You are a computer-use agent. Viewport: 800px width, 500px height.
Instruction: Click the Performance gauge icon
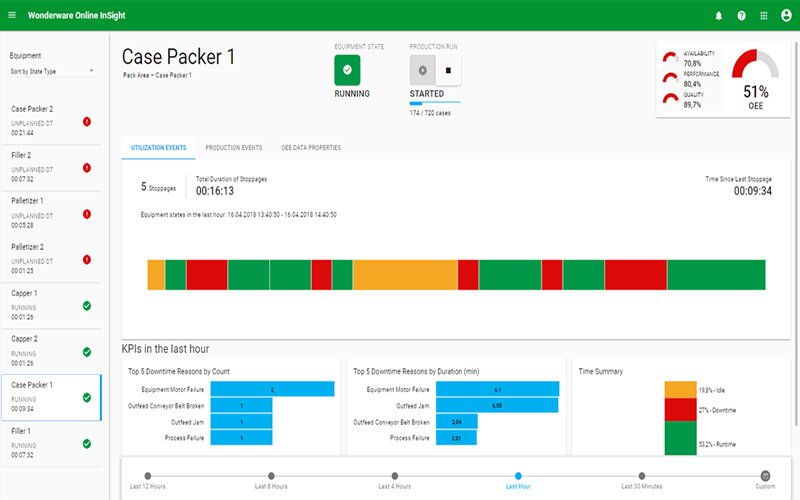[670, 78]
